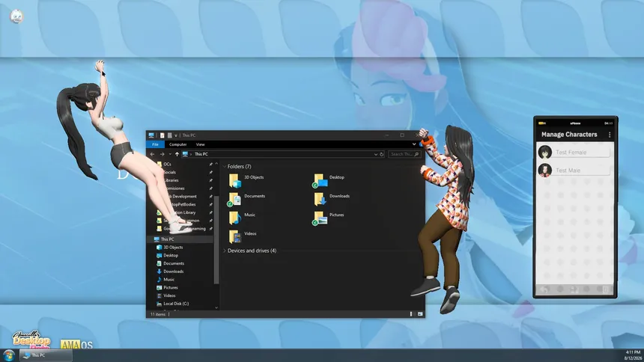This screenshot has width=644, height=362.
Task: Open the three-dot menu in Manage Characters
Action: click(610, 135)
